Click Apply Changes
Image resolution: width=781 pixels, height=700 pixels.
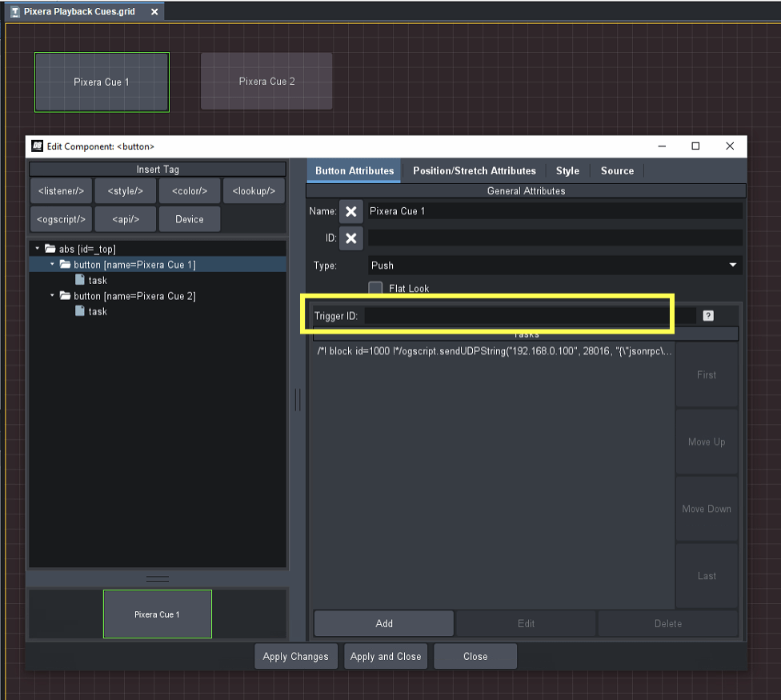click(296, 656)
